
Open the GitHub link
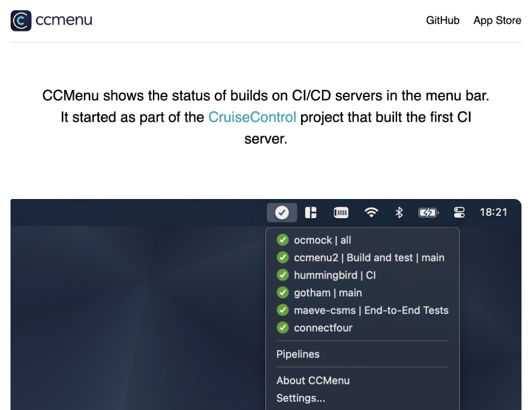[443, 20]
